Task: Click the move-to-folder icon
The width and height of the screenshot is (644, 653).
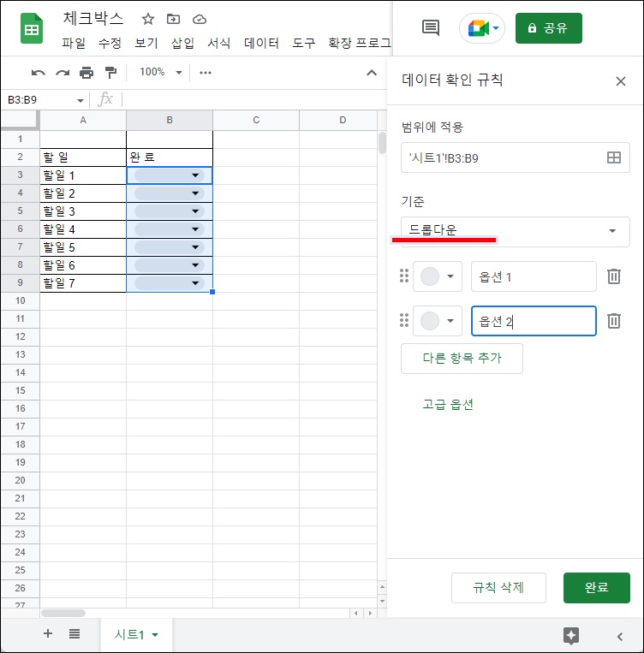Action: (173, 19)
